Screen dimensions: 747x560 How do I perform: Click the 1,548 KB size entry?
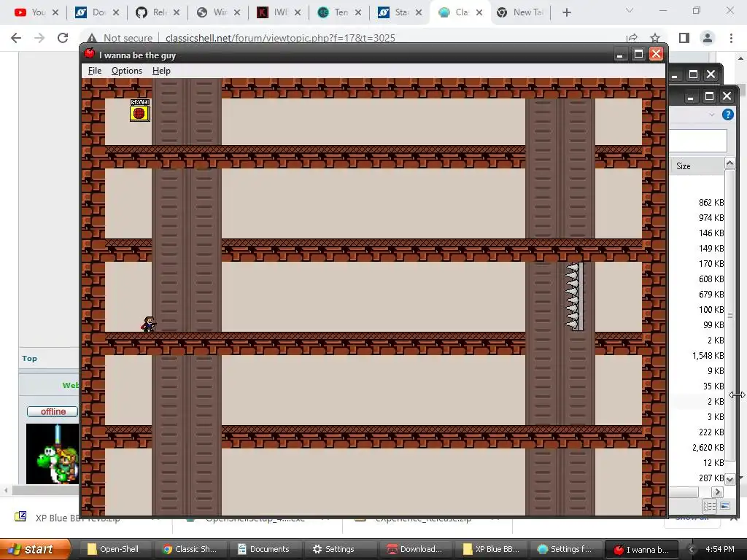(708, 356)
